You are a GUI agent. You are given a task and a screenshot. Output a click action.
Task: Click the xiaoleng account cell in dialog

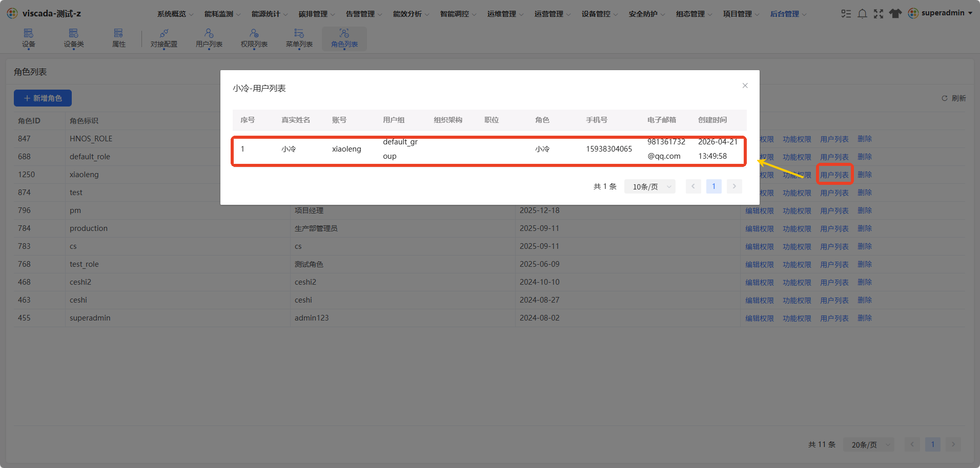click(346, 149)
